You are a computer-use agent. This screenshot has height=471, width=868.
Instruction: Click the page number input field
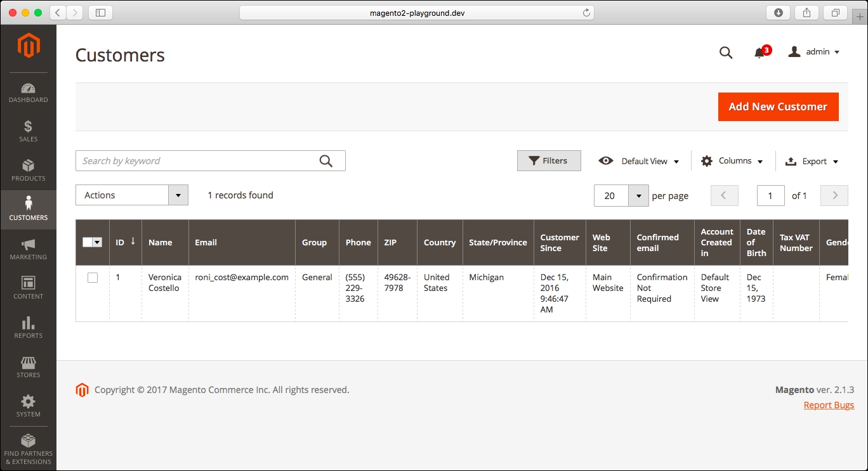(x=770, y=196)
